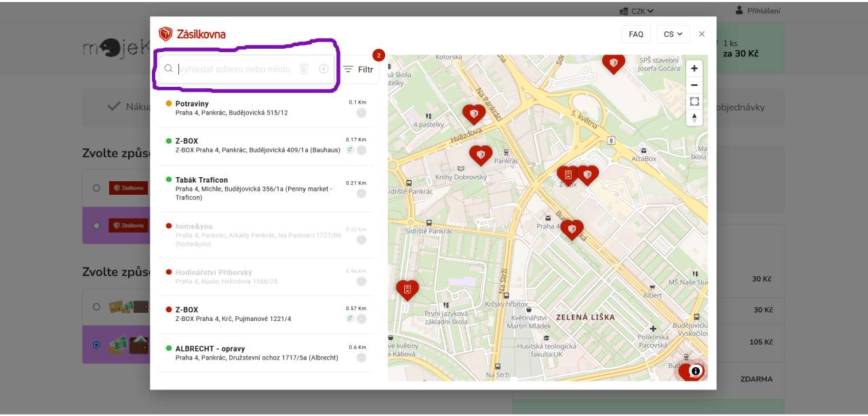
Task: Click the red filter count badge 2
Action: pos(378,55)
